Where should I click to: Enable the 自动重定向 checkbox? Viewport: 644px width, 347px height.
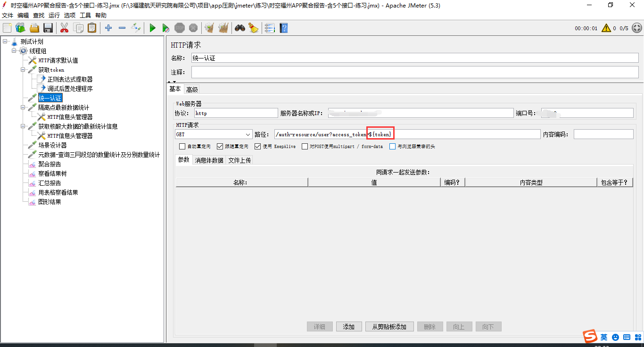tap(182, 146)
